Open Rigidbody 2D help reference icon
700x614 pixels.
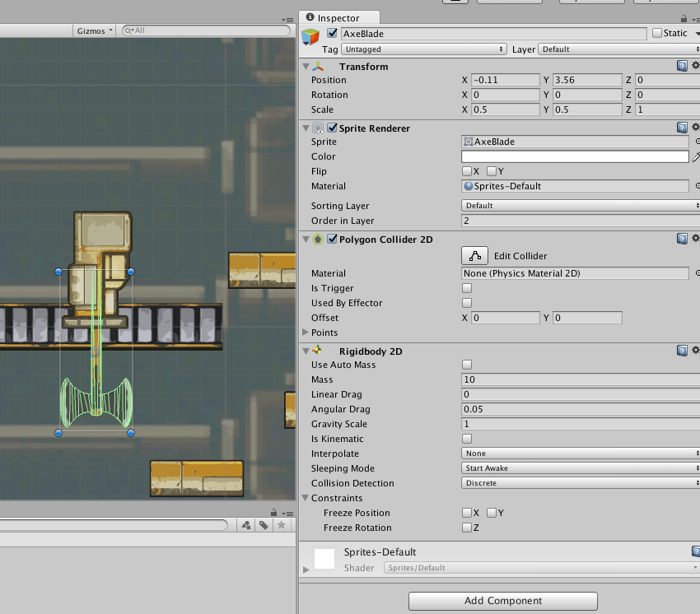tap(682, 351)
